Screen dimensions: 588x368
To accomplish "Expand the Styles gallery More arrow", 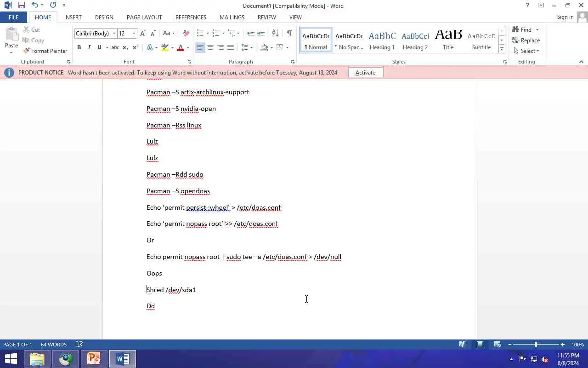I will 502,49.
